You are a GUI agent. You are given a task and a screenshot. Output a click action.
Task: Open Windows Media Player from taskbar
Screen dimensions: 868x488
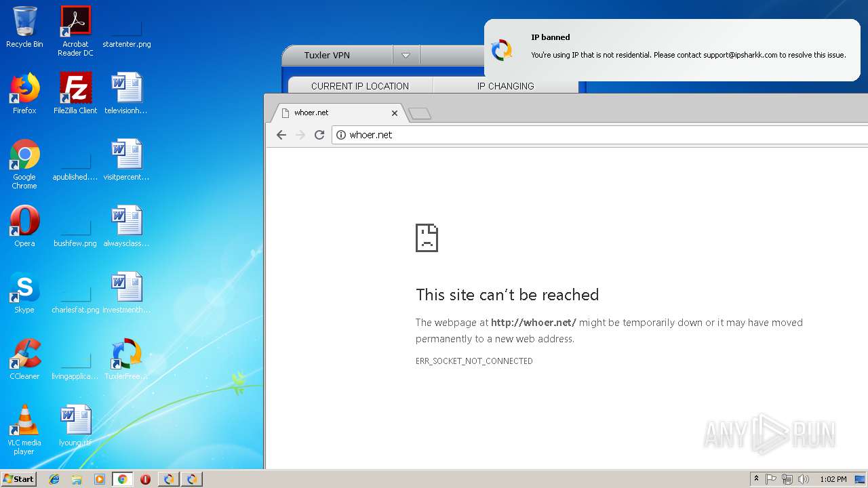[100, 479]
